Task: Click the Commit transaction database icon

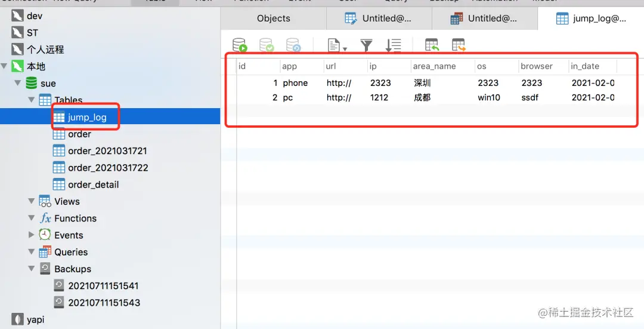Action: [x=266, y=45]
